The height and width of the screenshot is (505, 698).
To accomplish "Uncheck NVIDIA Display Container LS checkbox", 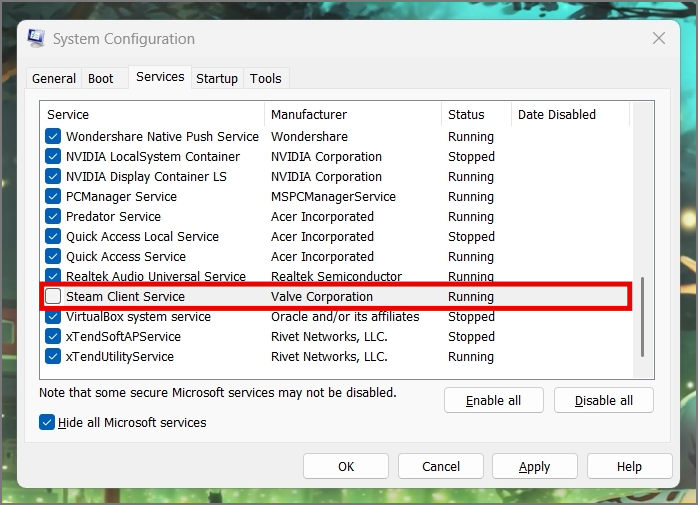I will (53, 176).
